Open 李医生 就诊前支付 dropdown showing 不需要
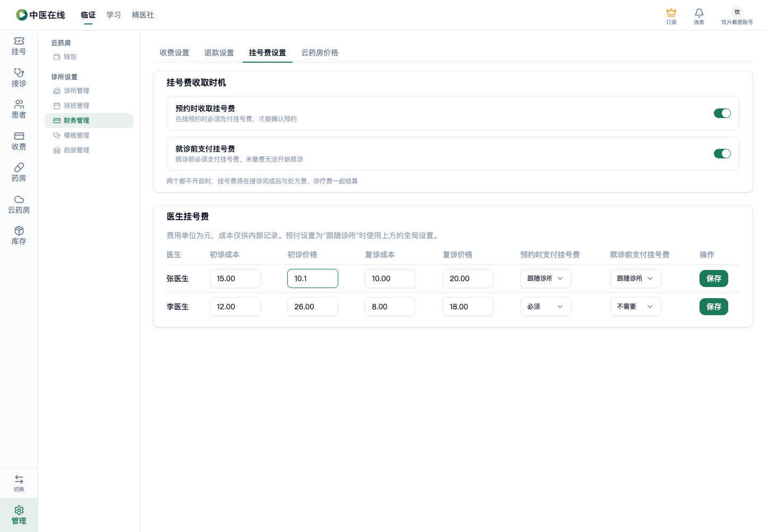Viewport: 766px width, 532px height. [x=635, y=307]
